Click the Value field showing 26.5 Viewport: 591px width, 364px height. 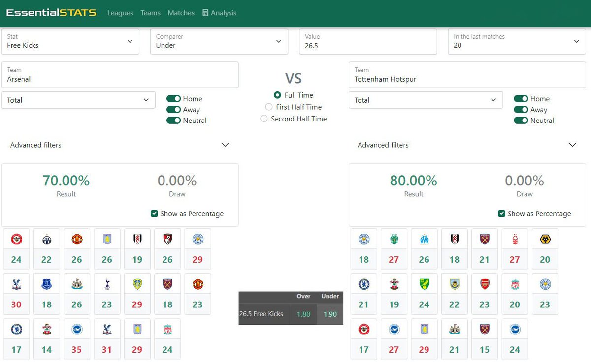(368, 41)
